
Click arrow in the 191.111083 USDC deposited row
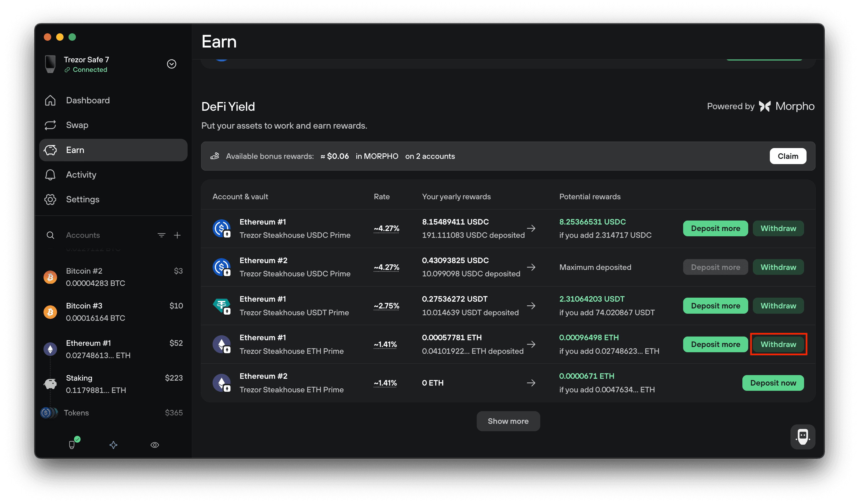(x=531, y=228)
